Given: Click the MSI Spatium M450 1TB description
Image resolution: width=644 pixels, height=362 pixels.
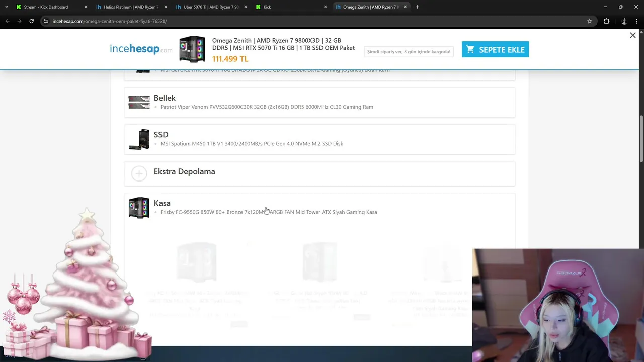Looking at the screenshot, I should coord(252,144).
